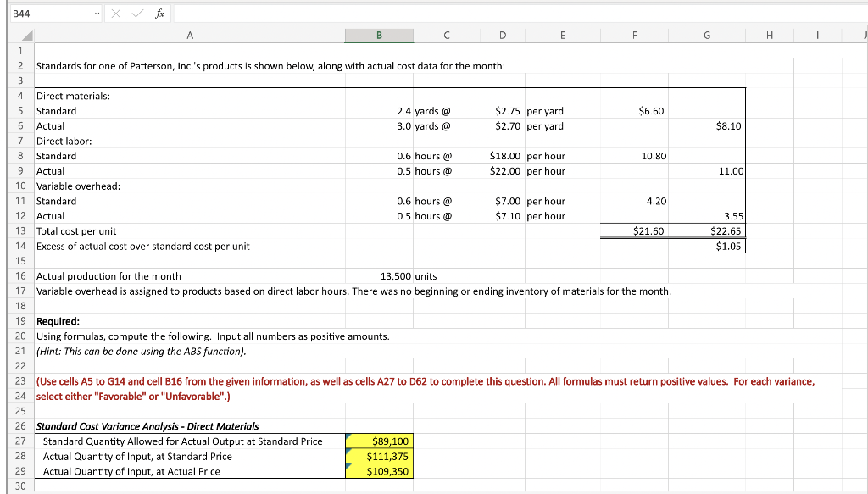Select the cell showing $22.65

click(x=707, y=230)
